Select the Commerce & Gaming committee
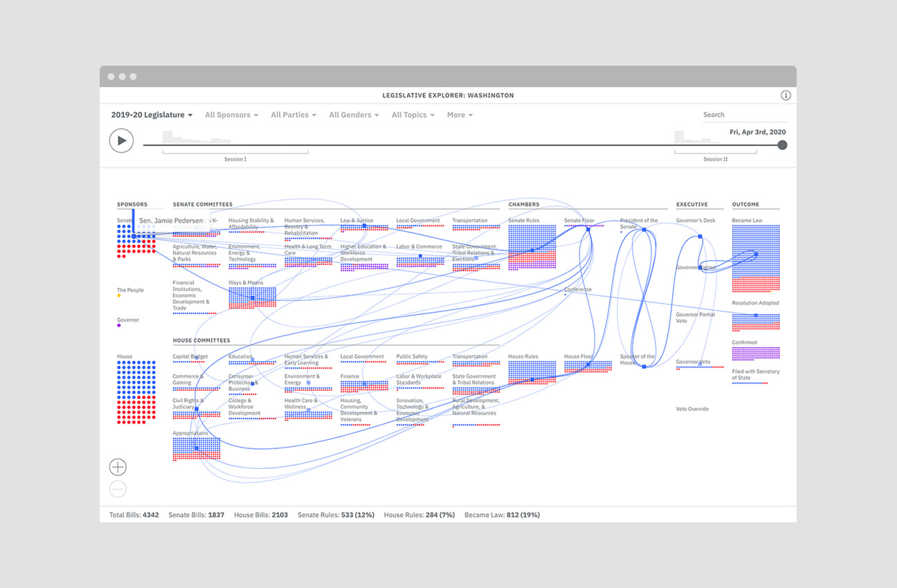Viewport: 897px width, 588px height. 197,382
